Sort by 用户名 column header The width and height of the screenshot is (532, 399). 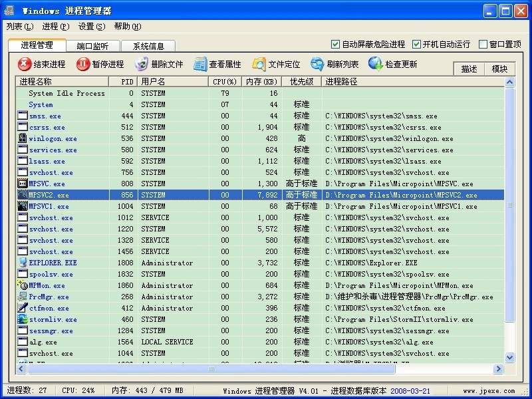tap(173, 81)
